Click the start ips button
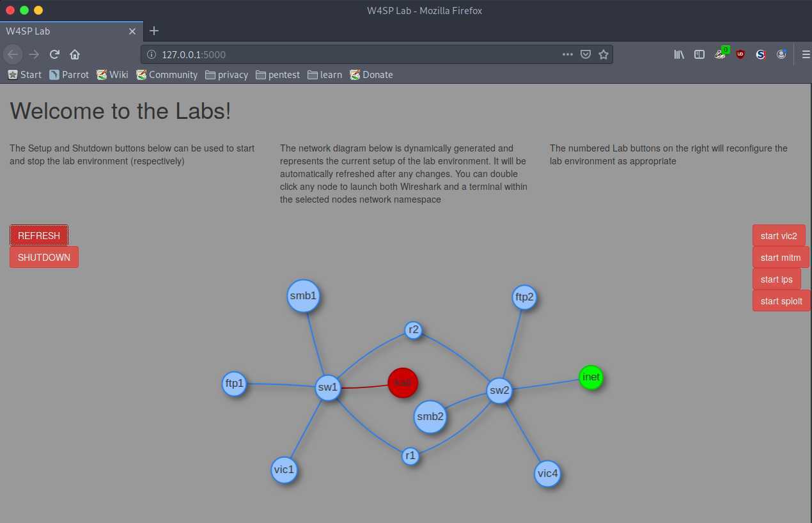 (x=777, y=279)
